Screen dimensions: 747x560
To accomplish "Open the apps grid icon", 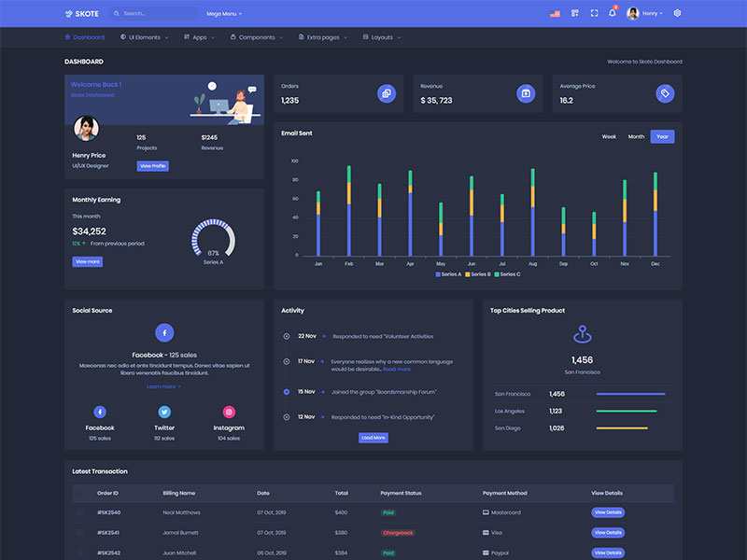I will click(x=575, y=13).
